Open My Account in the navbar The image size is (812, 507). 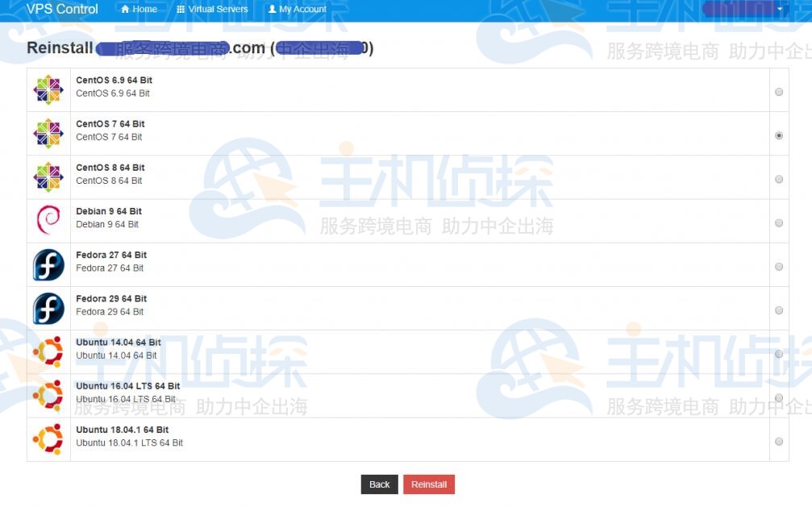(x=297, y=10)
